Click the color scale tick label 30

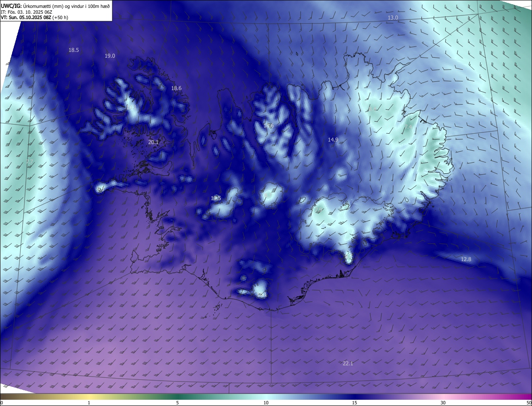point(443,403)
